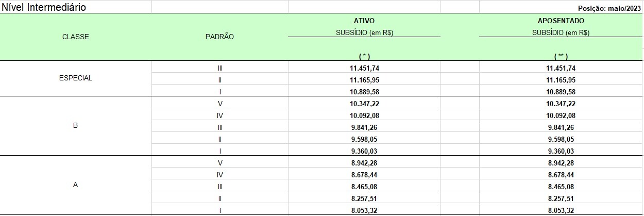Viewport: 644px width, 216px height.
Task: Select ATIVO value 10.347,22
Action: coord(364,104)
